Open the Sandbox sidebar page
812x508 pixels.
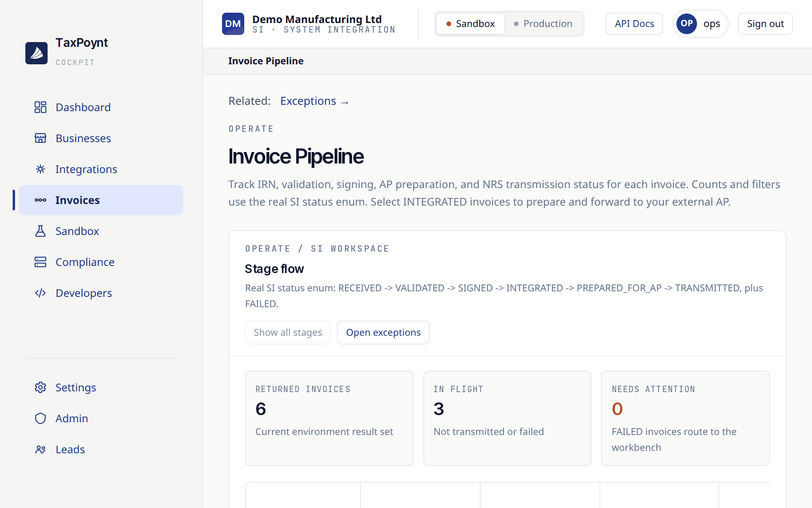[101, 231]
